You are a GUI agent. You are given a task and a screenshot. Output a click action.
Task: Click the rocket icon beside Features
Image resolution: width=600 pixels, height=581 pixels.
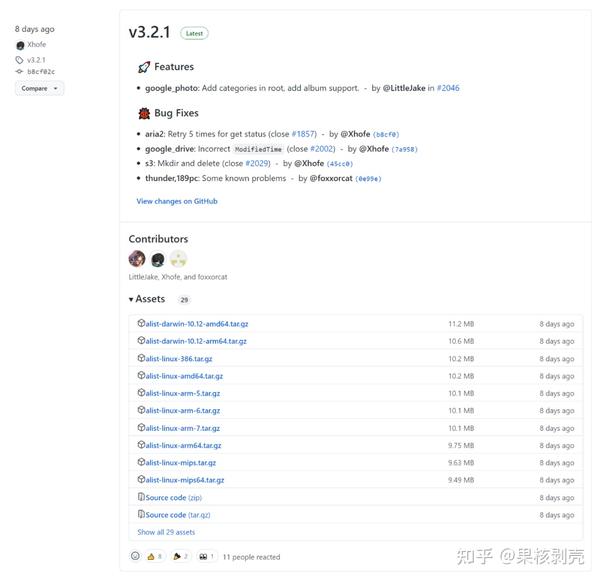click(144, 67)
